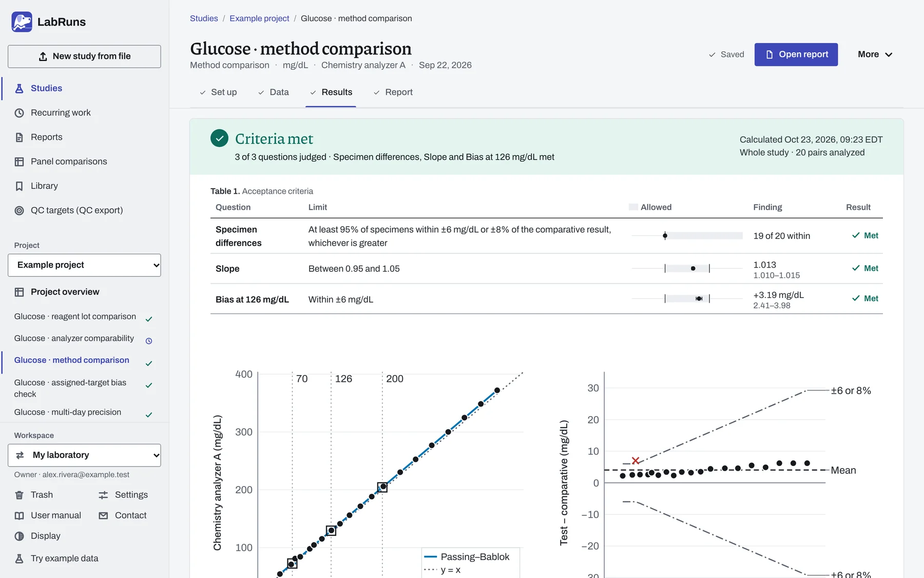Click the Panel comparisons table icon
The height and width of the screenshot is (578, 924).
pyautogui.click(x=19, y=162)
